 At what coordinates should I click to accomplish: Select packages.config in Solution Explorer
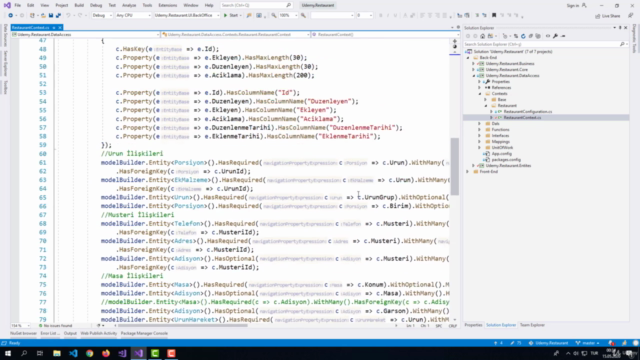coord(506,160)
